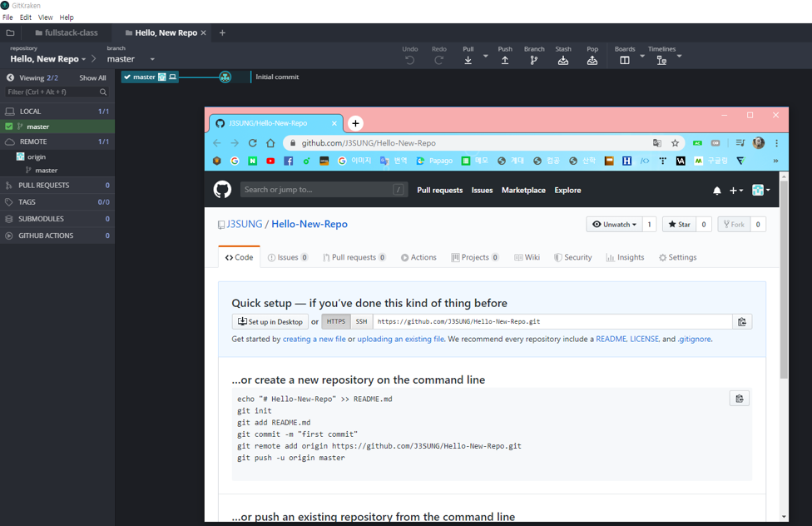
Task: Open the GitHub plus create-new dropdown
Action: pyautogui.click(x=735, y=191)
